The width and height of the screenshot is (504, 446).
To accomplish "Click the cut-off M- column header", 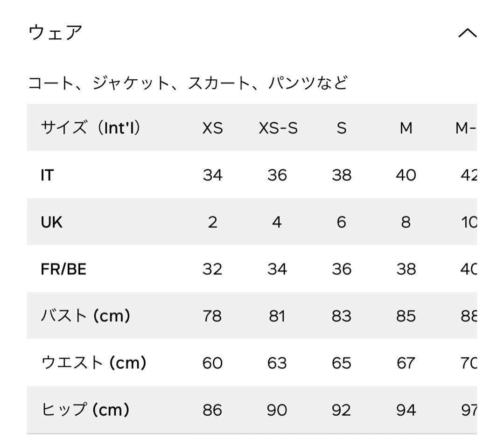I will (466, 128).
